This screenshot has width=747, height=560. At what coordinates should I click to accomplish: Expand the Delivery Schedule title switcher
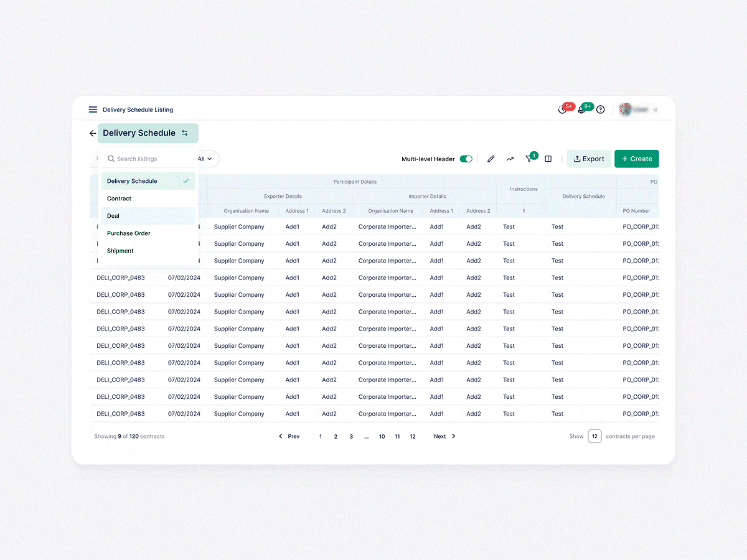pyautogui.click(x=148, y=133)
